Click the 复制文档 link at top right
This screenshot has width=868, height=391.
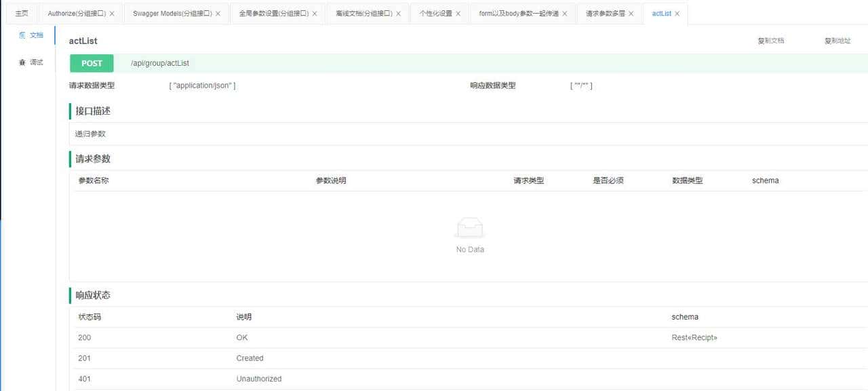(772, 41)
